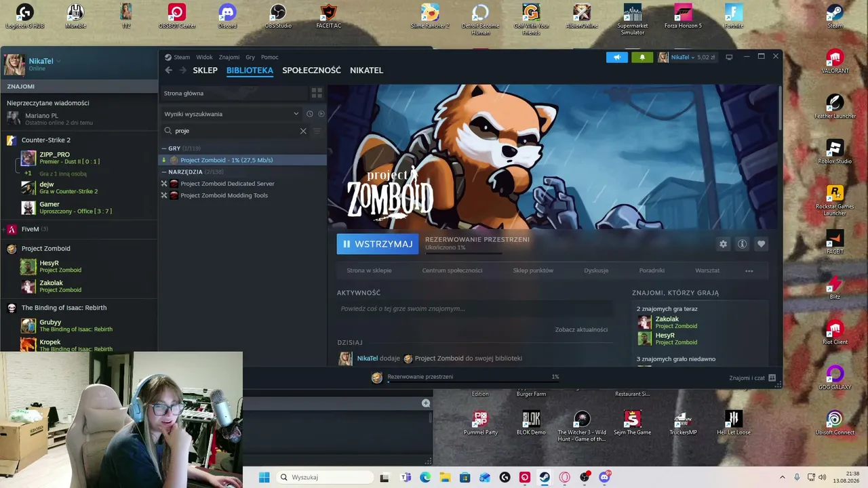Open the Znajomi menu

(x=229, y=58)
